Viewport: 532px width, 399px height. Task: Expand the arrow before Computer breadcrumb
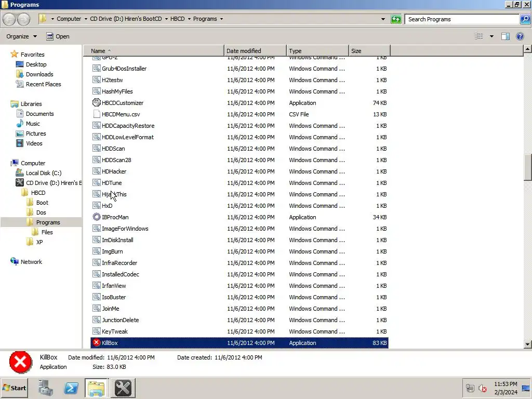[52, 19]
